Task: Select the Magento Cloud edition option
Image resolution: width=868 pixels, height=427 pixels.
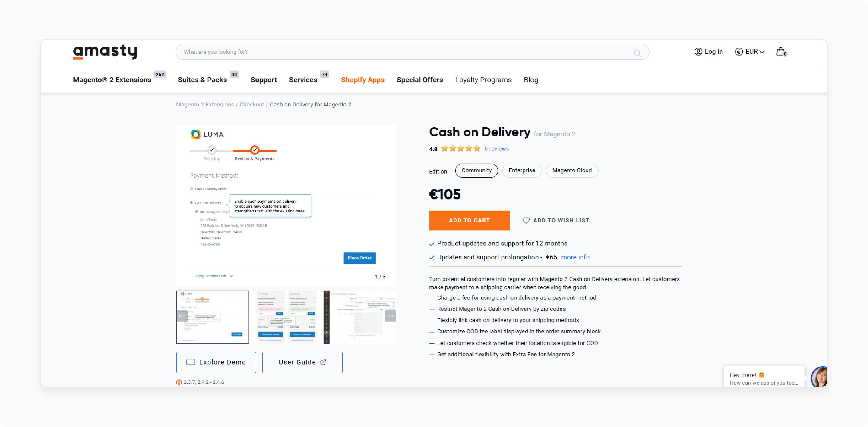Action: [x=572, y=171]
